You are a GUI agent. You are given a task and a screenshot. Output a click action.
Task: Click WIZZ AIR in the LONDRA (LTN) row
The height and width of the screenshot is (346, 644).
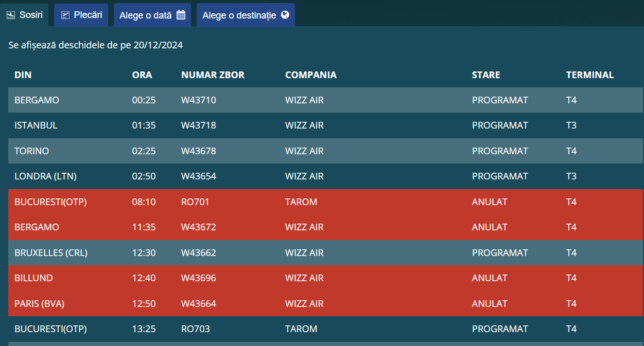[x=304, y=176]
